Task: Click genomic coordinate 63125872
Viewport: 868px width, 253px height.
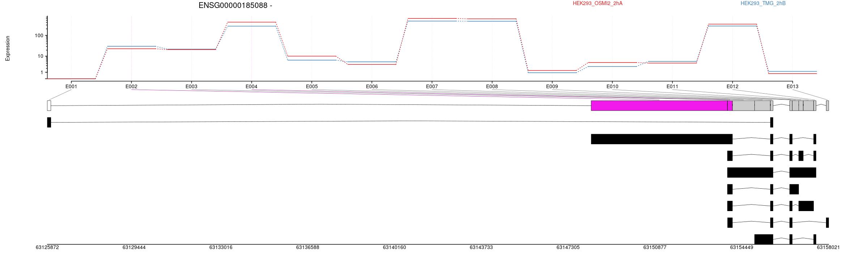Action: [47, 248]
